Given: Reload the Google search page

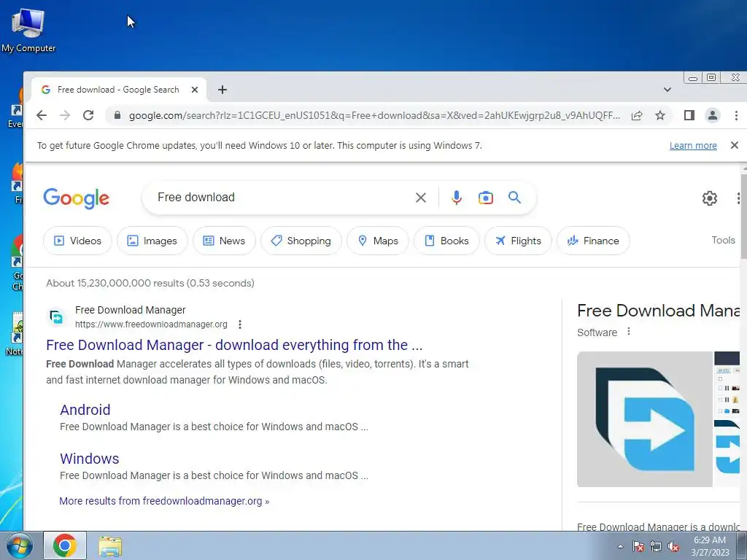Looking at the screenshot, I should pos(88,115).
